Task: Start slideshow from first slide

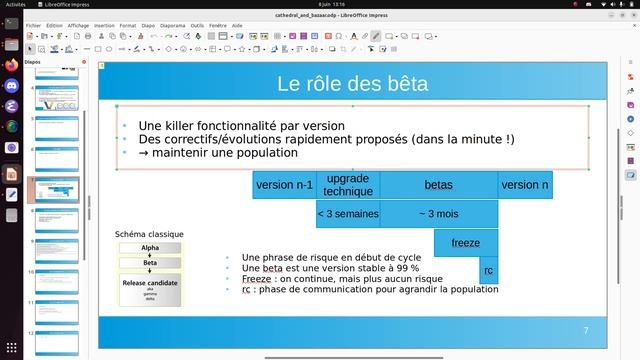Action: click(x=253, y=36)
